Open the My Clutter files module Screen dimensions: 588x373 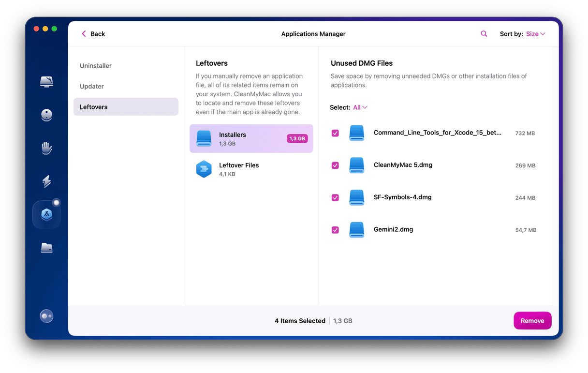(46, 248)
